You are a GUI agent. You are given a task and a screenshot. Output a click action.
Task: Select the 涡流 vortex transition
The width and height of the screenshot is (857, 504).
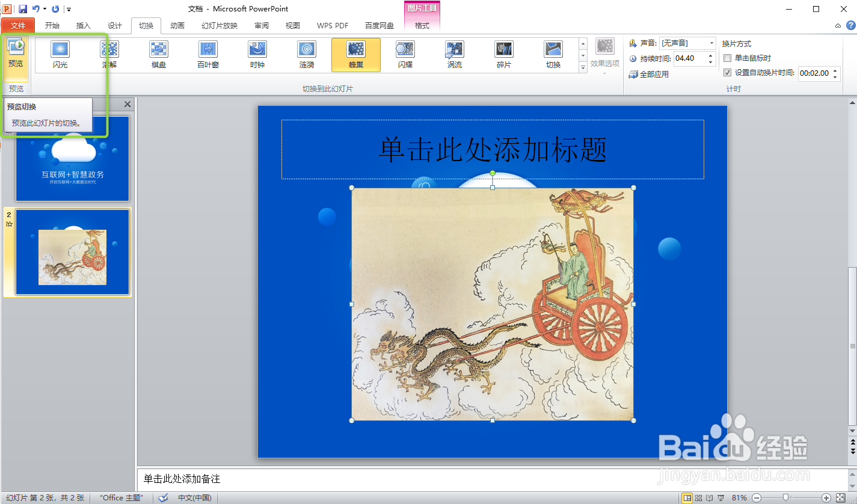[x=455, y=55]
